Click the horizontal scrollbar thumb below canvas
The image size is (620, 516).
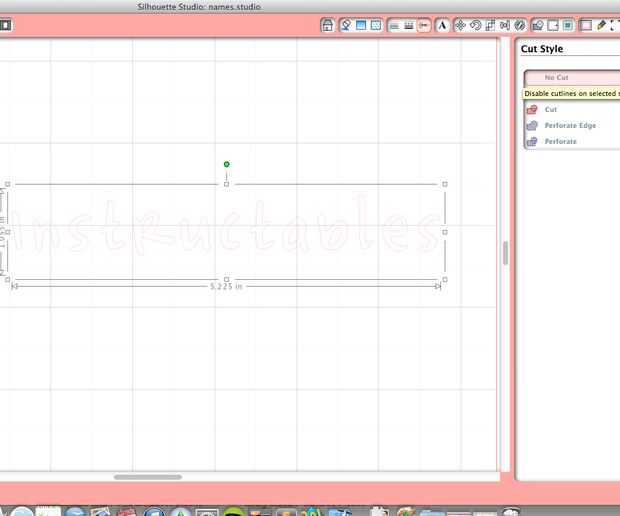click(148, 477)
